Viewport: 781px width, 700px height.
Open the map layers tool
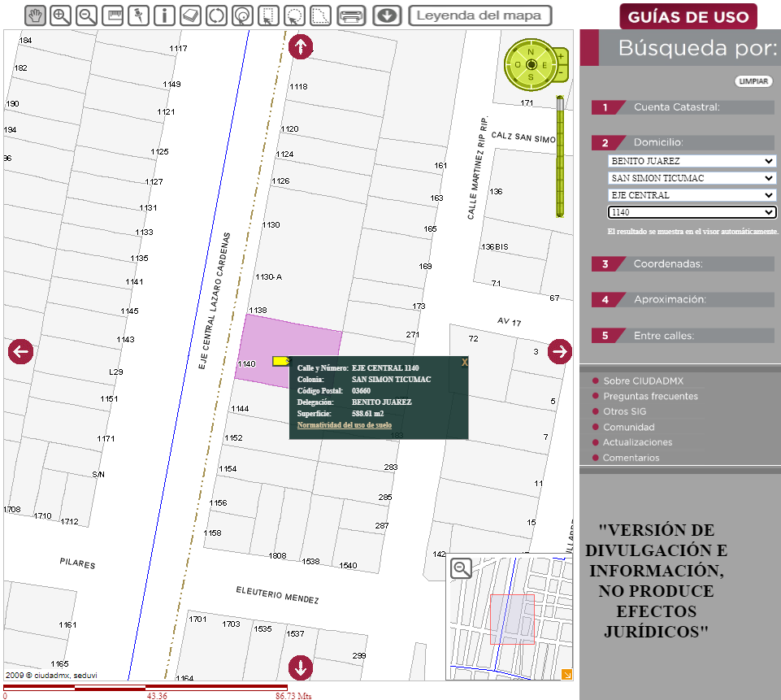[190, 16]
